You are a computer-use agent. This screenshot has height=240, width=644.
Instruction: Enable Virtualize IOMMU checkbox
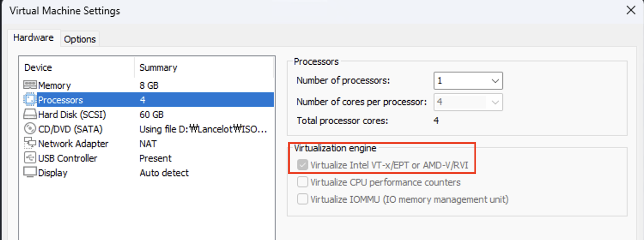point(303,199)
